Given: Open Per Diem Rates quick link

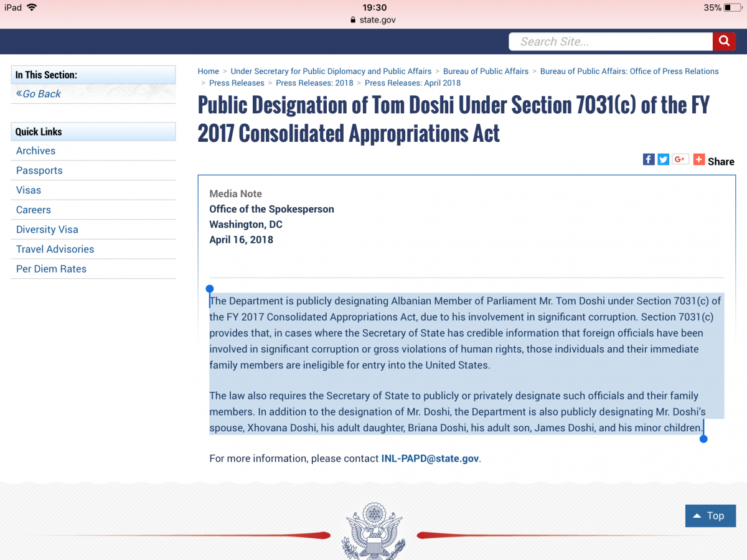Looking at the screenshot, I should (51, 269).
